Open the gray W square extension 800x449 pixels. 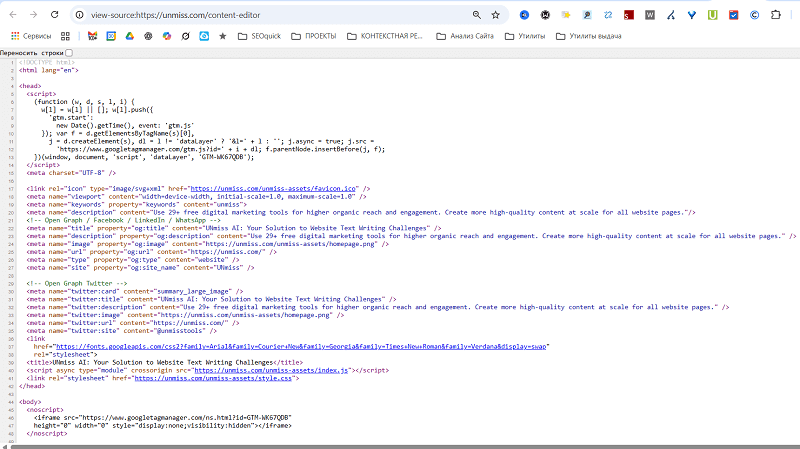pos(649,15)
